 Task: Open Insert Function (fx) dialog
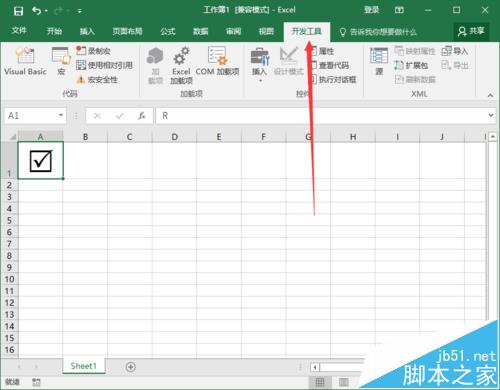click(x=142, y=116)
